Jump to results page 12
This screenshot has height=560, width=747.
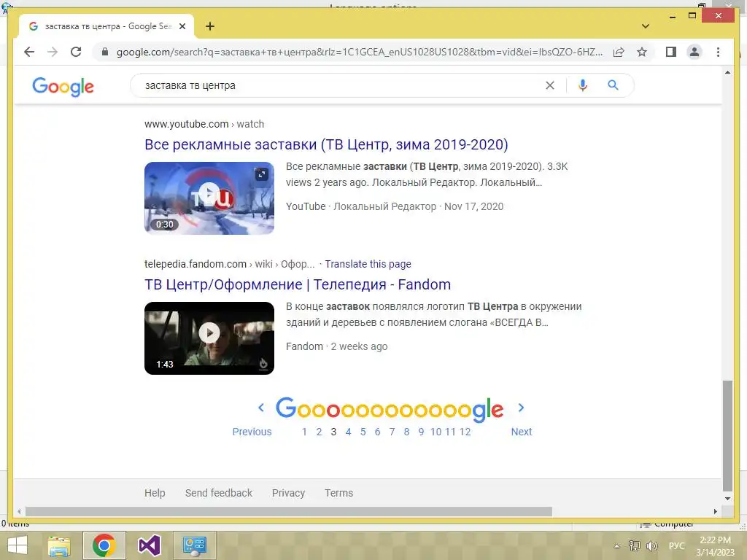[465, 432]
